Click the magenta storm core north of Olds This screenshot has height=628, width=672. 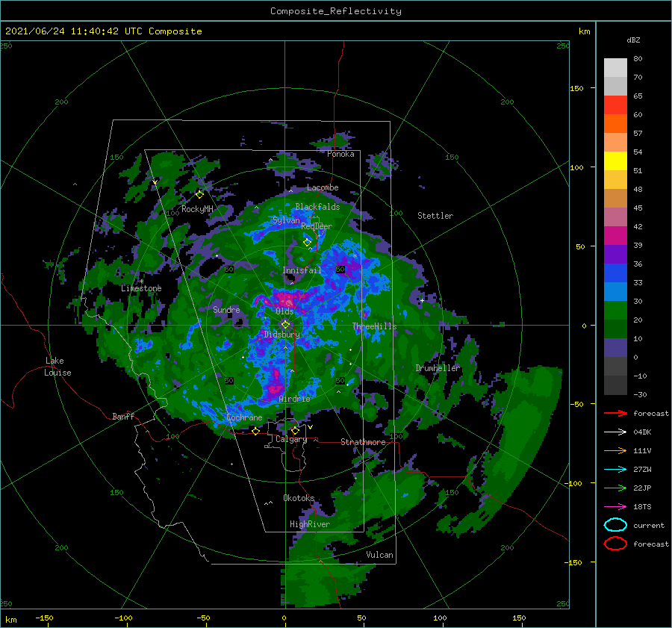(x=286, y=299)
